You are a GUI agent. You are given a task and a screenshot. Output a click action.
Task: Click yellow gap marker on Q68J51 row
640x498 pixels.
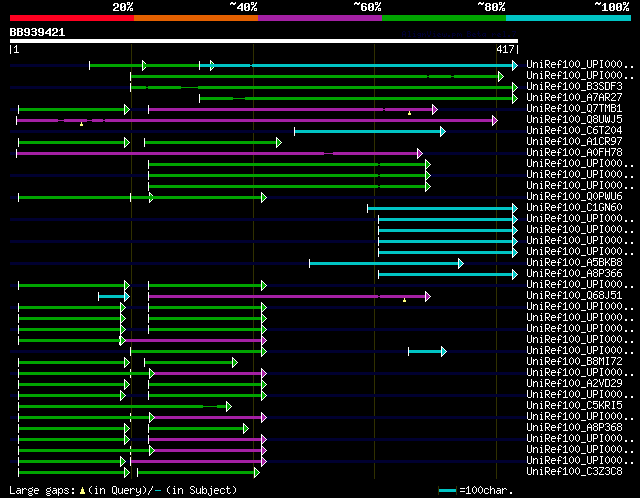point(404,300)
